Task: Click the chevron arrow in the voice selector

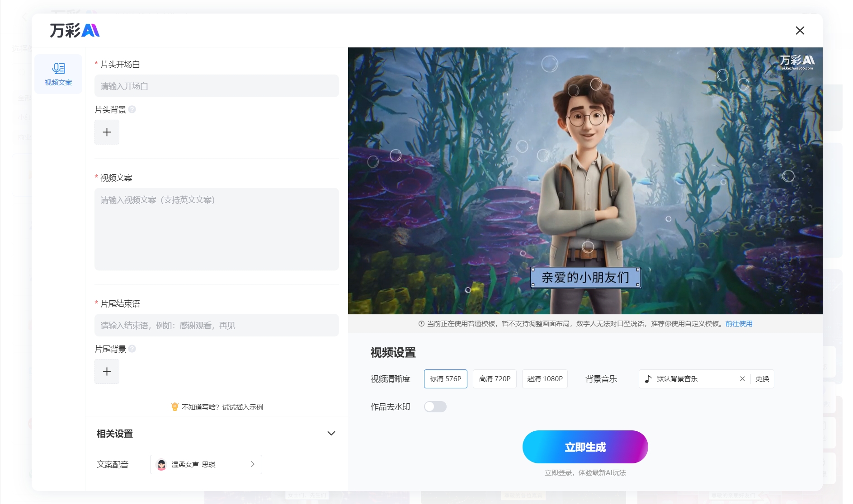Action: click(253, 464)
